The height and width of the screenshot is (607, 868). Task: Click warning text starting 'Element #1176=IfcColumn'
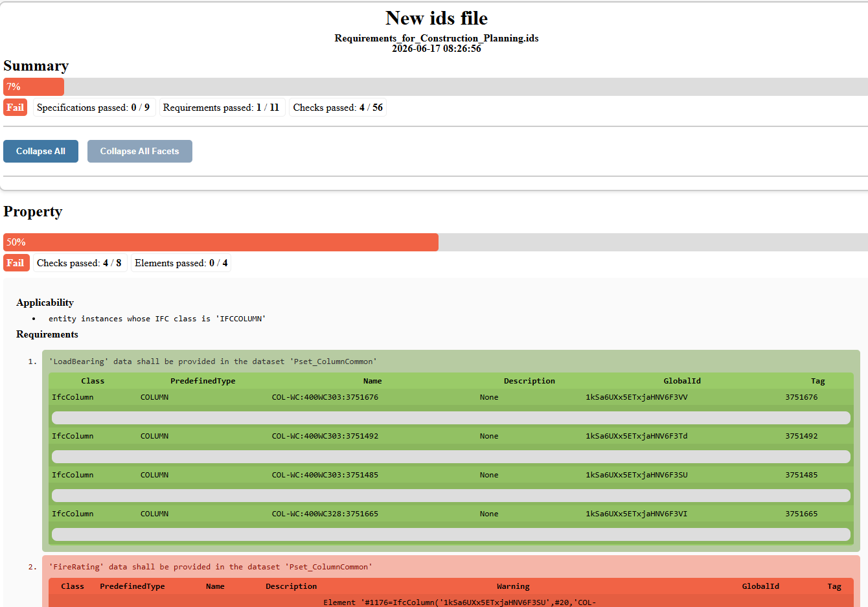point(459,602)
